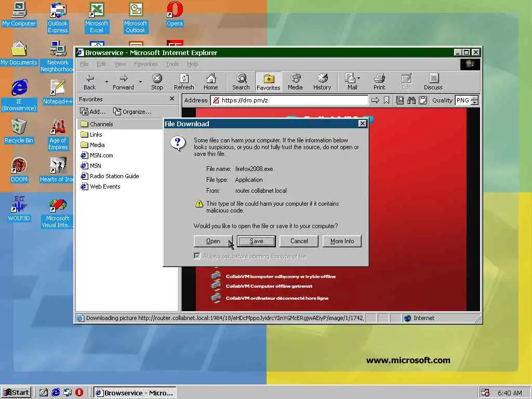Cancel the file download
The width and height of the screenshot is (532, 399).
[x=299, y=241]
